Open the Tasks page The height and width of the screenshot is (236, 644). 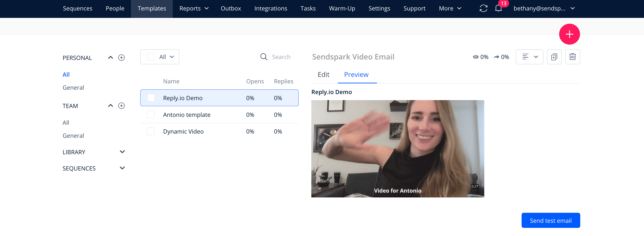(x=308, y=9)
